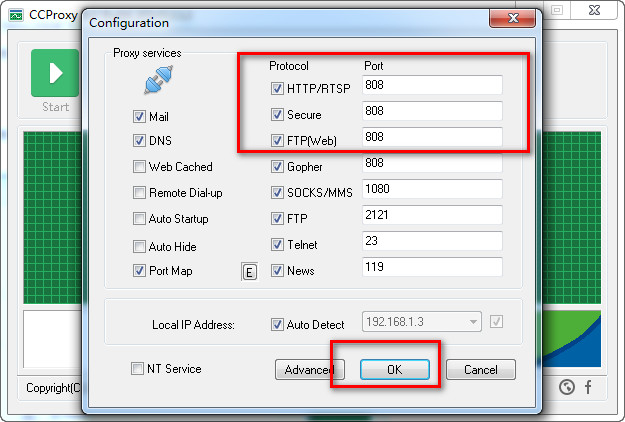This screenshot has height=422, width=625.
Task: Enable Auto Hide checkbox
Action: tap(139, 246)
